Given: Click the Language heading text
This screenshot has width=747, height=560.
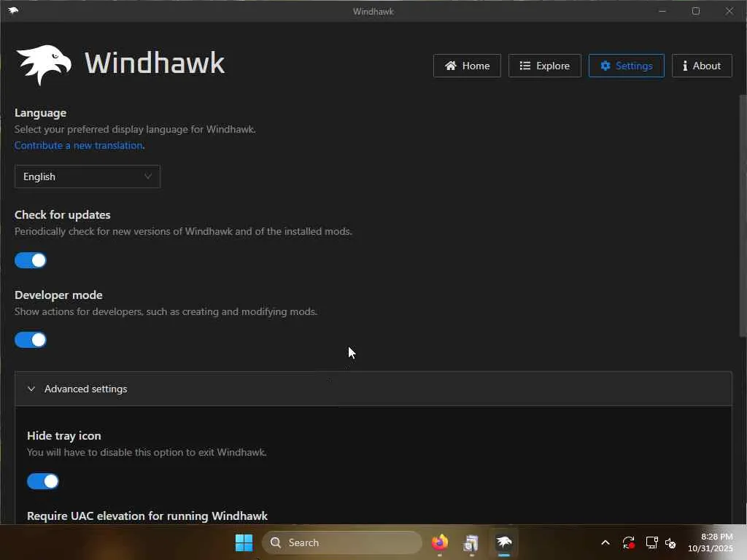Looking at the screenshot, I should [41, 113].
